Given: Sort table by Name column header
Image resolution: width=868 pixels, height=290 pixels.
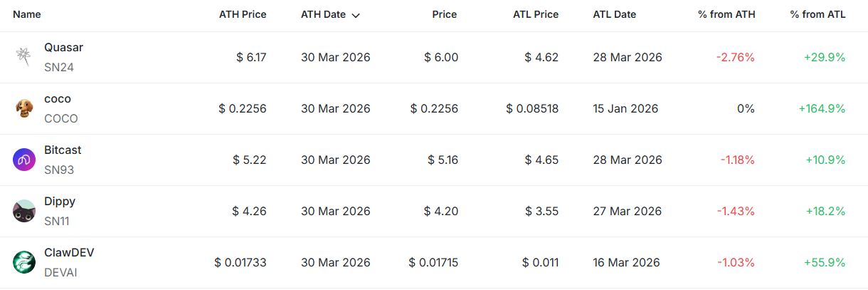Looking at the screenshot, I should click(27, 14).
